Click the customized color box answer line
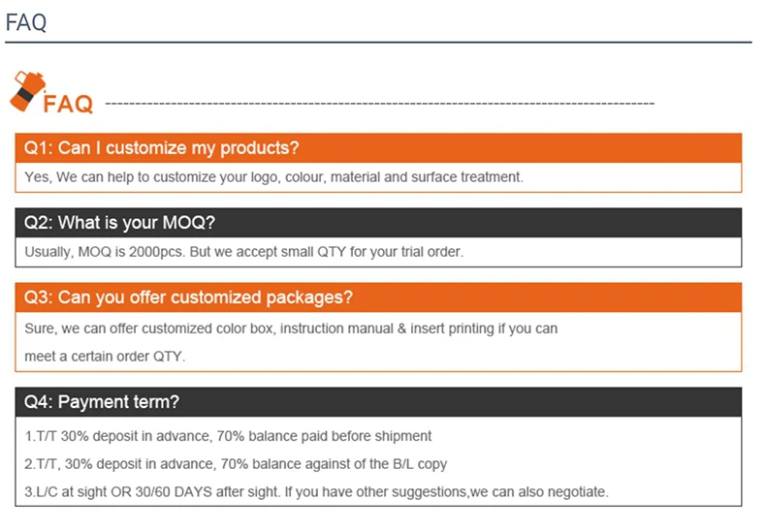766x532 pixels. (x=291, y=329)
